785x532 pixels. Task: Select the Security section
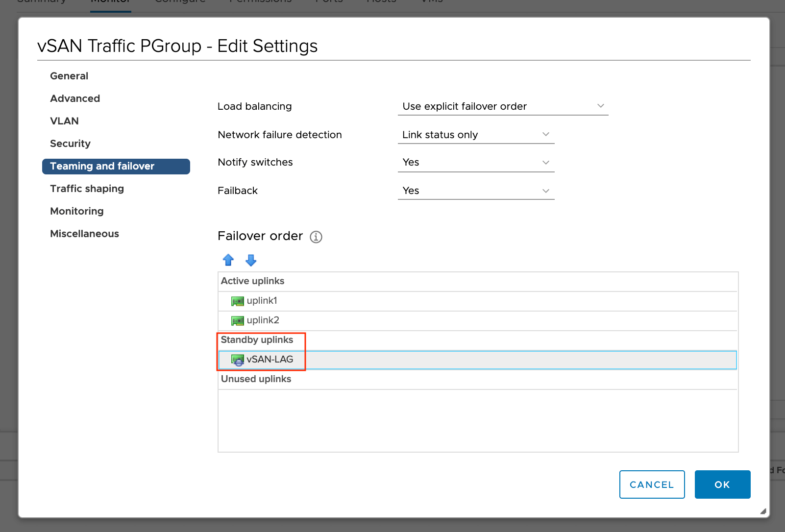(x=70, y=144)
